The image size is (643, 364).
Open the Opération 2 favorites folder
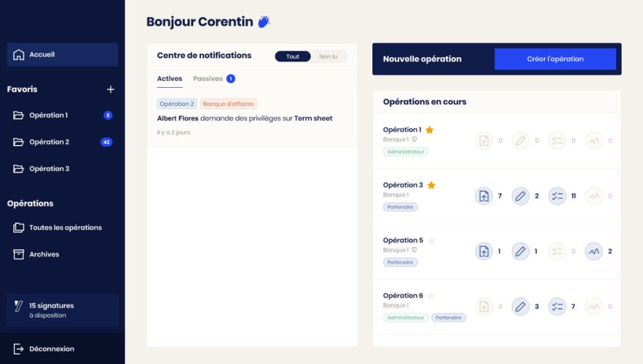(x=62, y=142)
